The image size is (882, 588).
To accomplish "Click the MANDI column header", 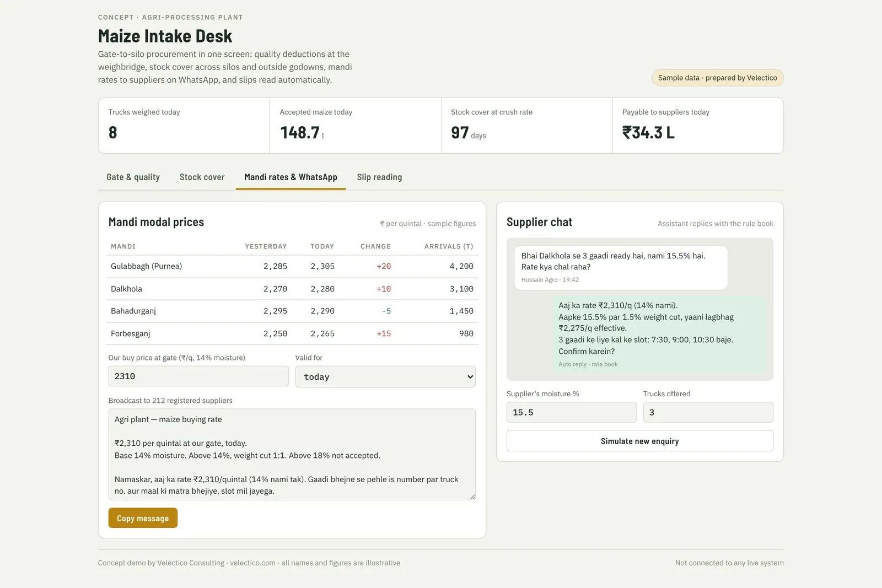I will click(x=123, y=246).
